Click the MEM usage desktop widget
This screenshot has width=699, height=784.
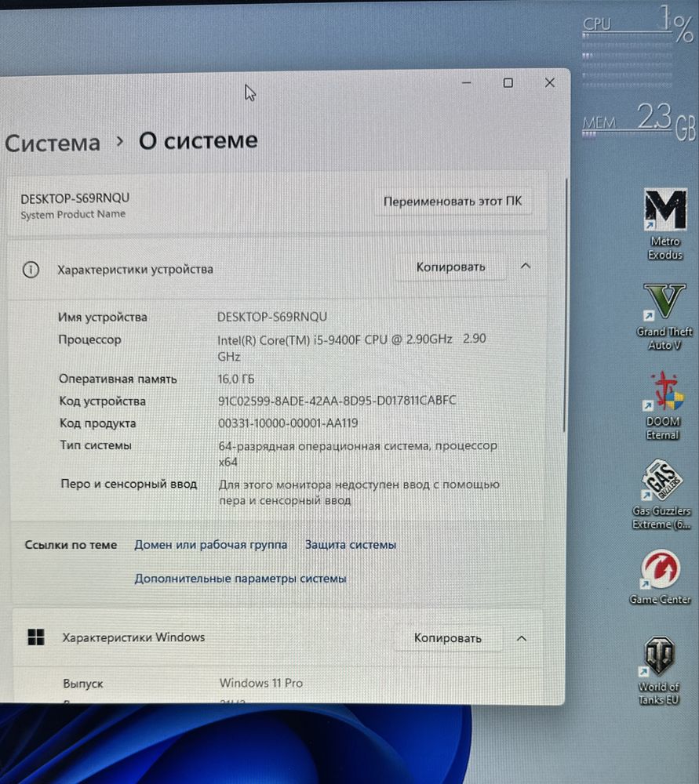pyautogui.click(x=639, y=121)
